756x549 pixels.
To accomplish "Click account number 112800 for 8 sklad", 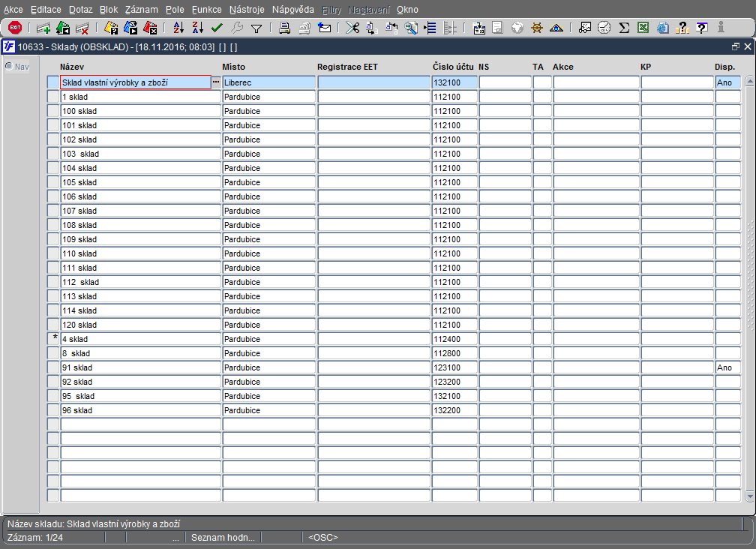I will (454, 353).
